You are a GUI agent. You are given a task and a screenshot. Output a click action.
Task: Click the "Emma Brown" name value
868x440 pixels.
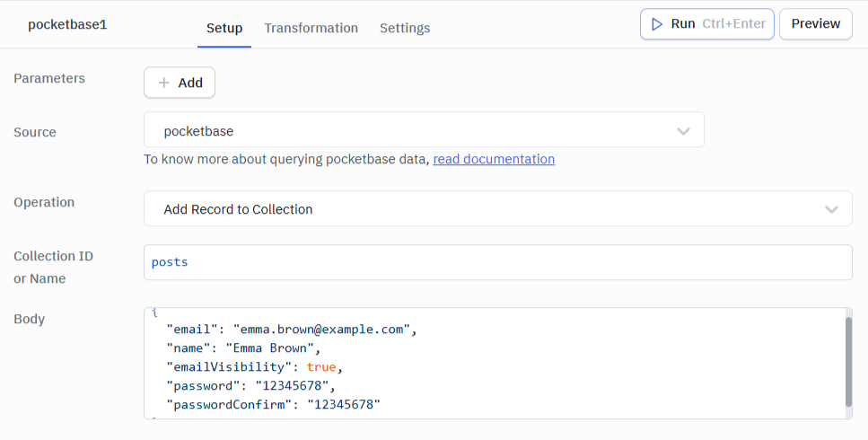pos(272,348)
